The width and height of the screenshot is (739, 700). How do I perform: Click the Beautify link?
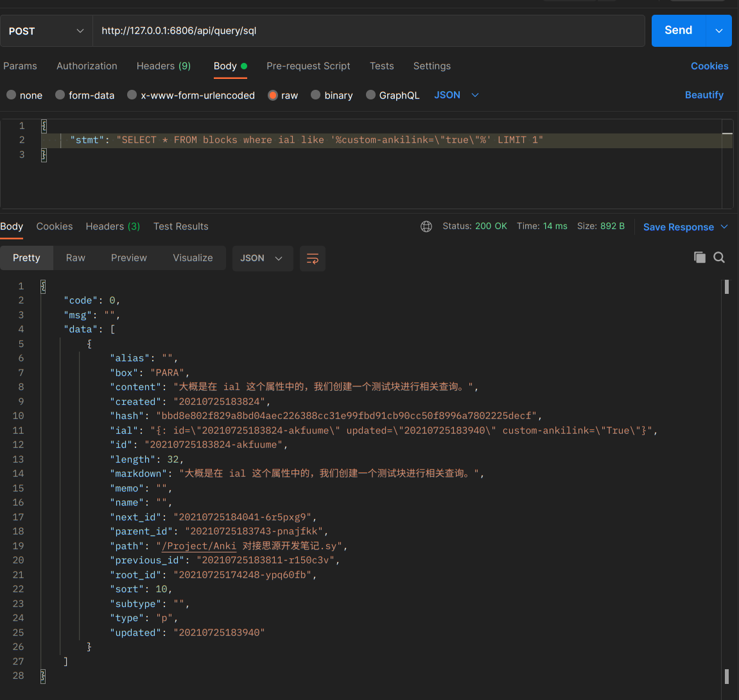pos(704,95)
